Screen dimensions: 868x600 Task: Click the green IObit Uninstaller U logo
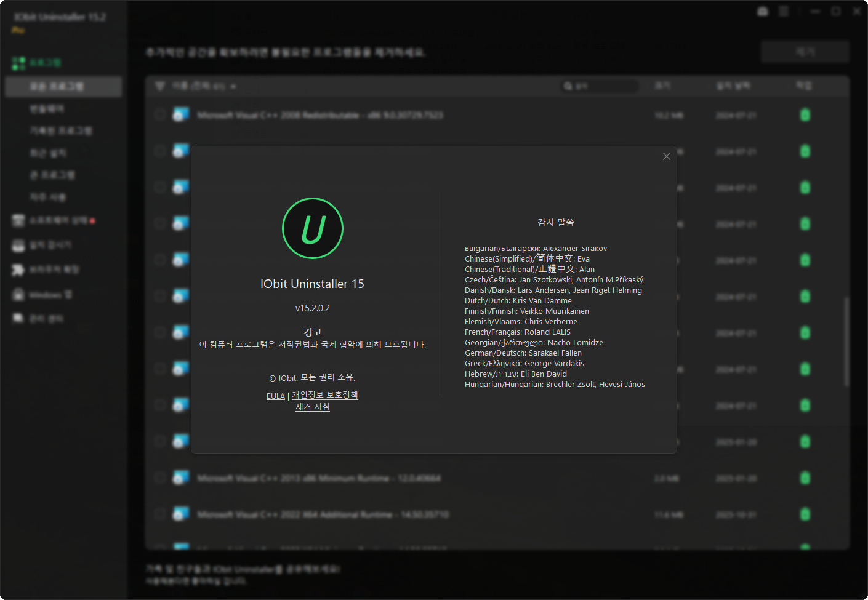(313, 228)
